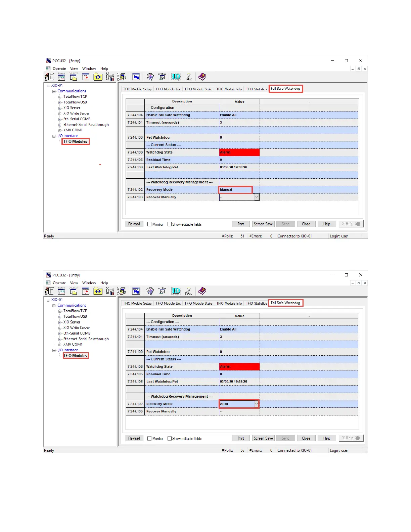Open the Recovery Mode Auto dropdown, lower window
Image resolution: width=411 pixels, height=532 pixels.
[x=257, y=404]
